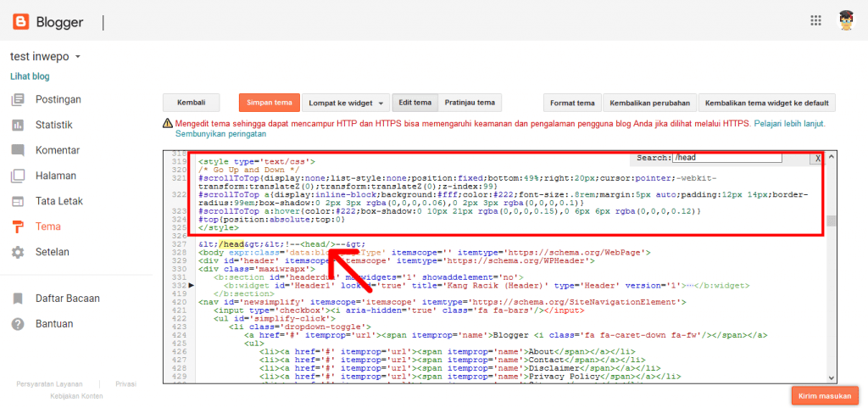The height and width of the screenshot is (408, 868).
Task: Click the Kirim masukan button
Action: (825, 396)
